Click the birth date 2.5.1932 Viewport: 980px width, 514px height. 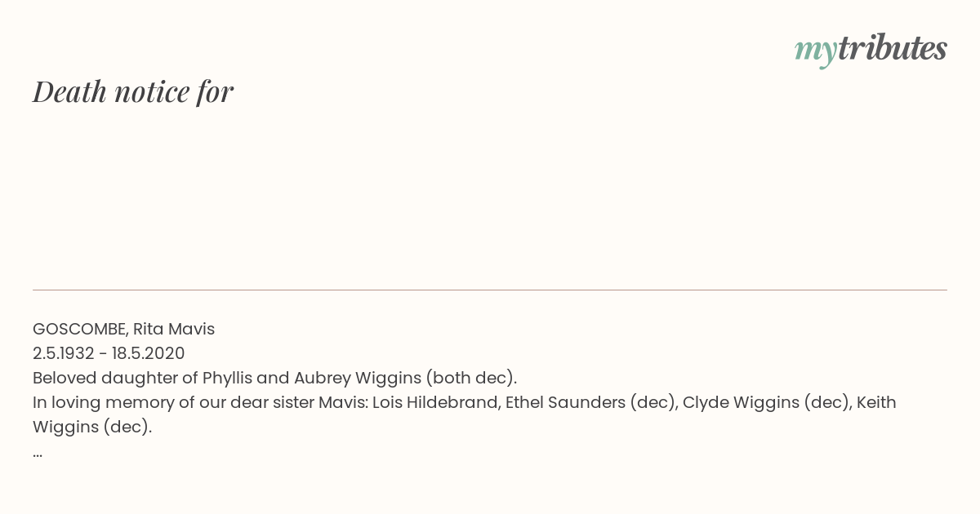click(x=64, y=354)
